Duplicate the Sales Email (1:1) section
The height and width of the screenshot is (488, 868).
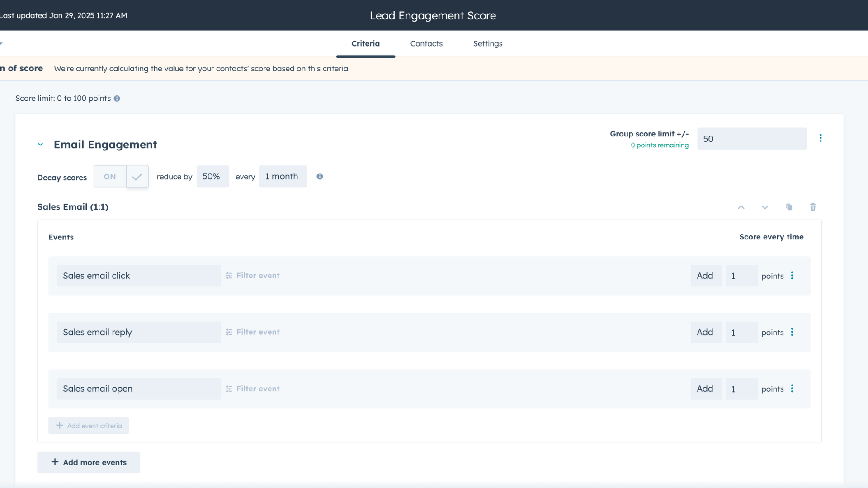(789, 207)
